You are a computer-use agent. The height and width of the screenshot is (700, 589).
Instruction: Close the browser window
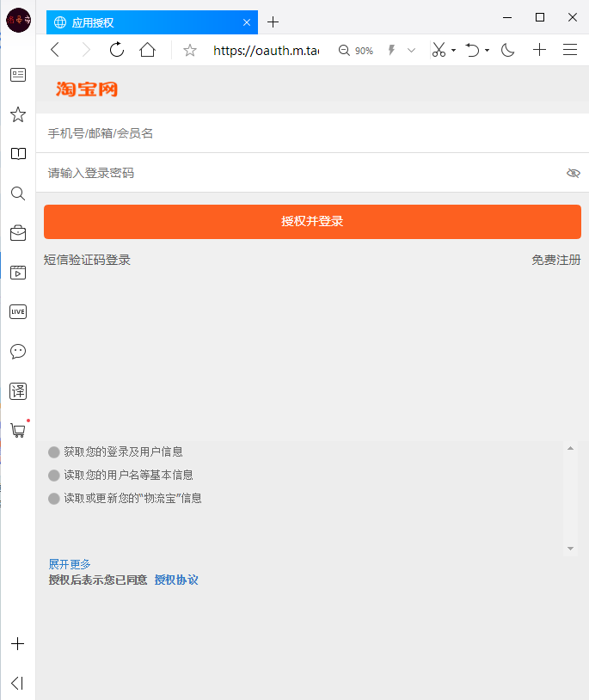tap(573, 17)
